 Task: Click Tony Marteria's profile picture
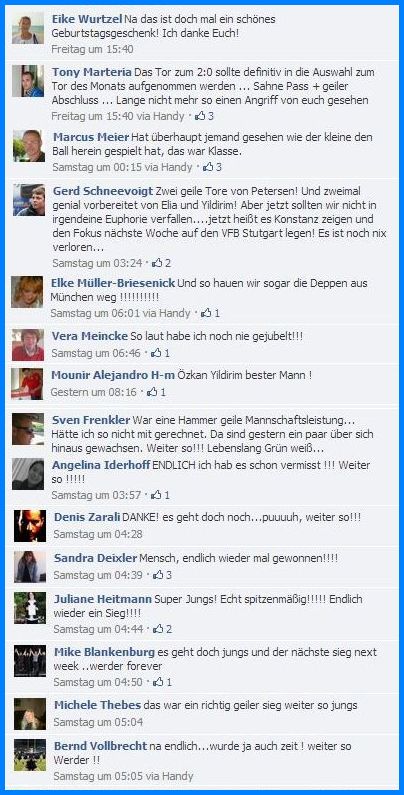pyautogui.click(x=28, y=81)
